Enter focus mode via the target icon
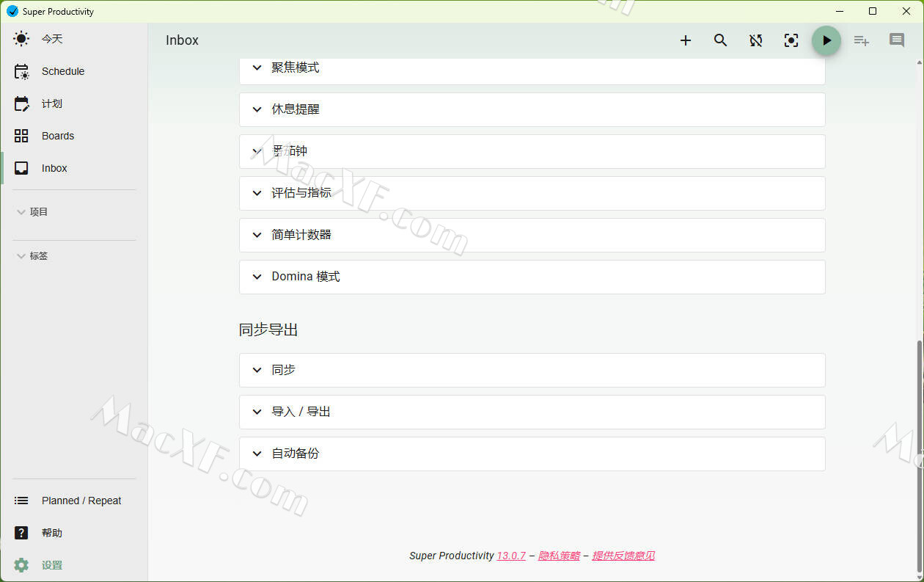Image resolution: width=924 pixels, height=582 pixels. tap(791, 40)
